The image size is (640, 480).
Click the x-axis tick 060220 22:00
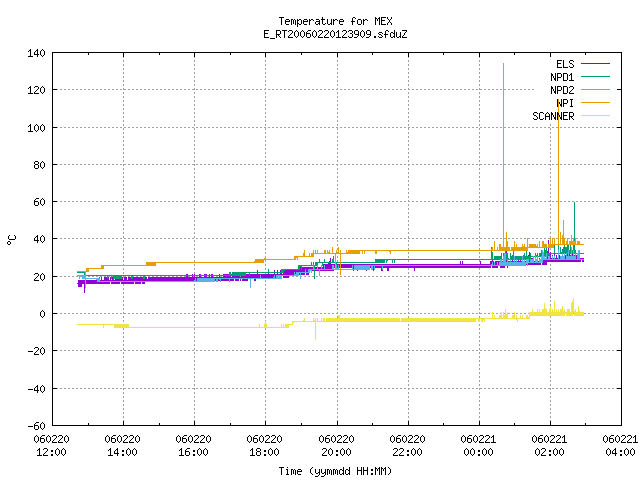click(407, 446)
